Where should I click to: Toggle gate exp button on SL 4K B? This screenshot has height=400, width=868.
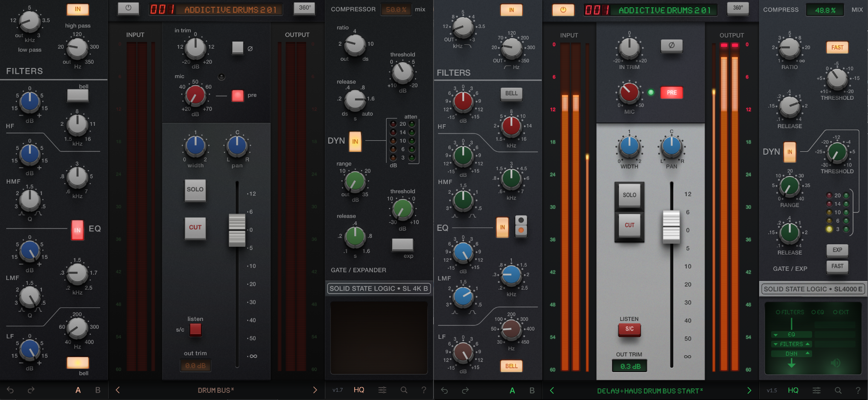click(x=402, y=244)
